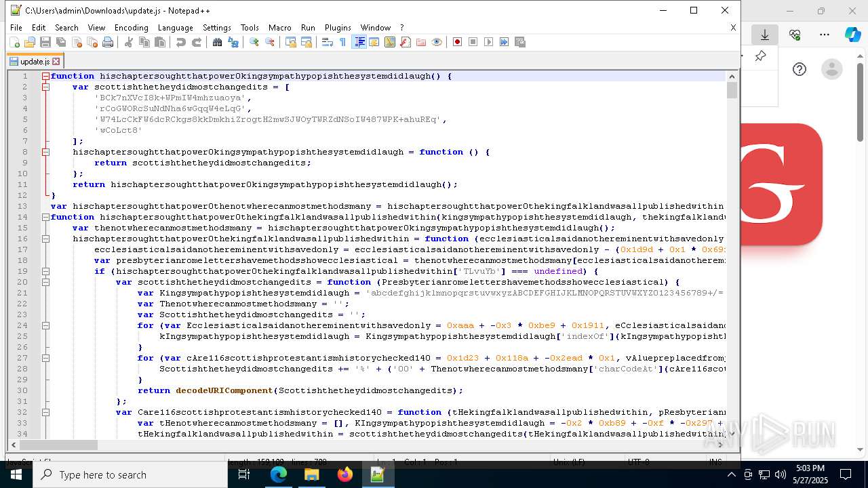
Task: Collapse the function fold at line 1
Action: (x=45, y=77)
